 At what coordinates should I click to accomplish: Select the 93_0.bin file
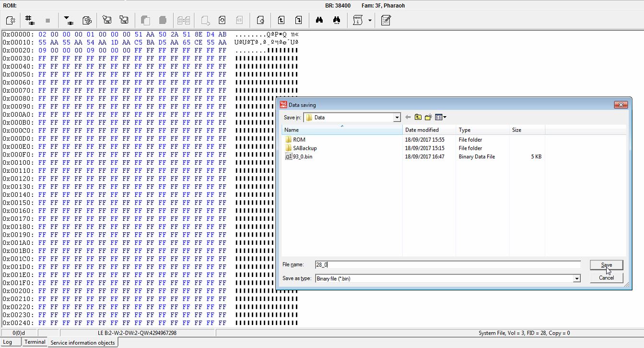coord(299,157)
